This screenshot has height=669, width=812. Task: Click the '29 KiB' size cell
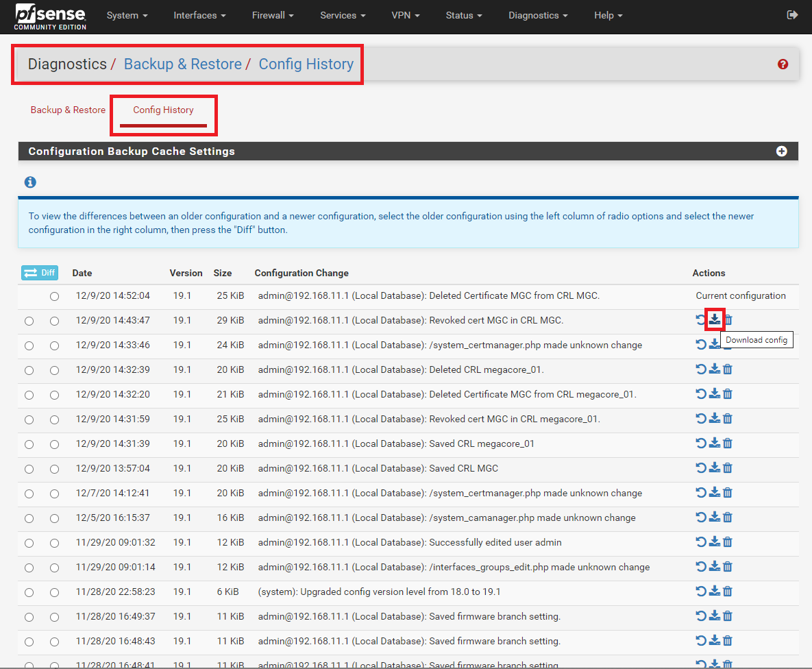click(x=230, y=320)
